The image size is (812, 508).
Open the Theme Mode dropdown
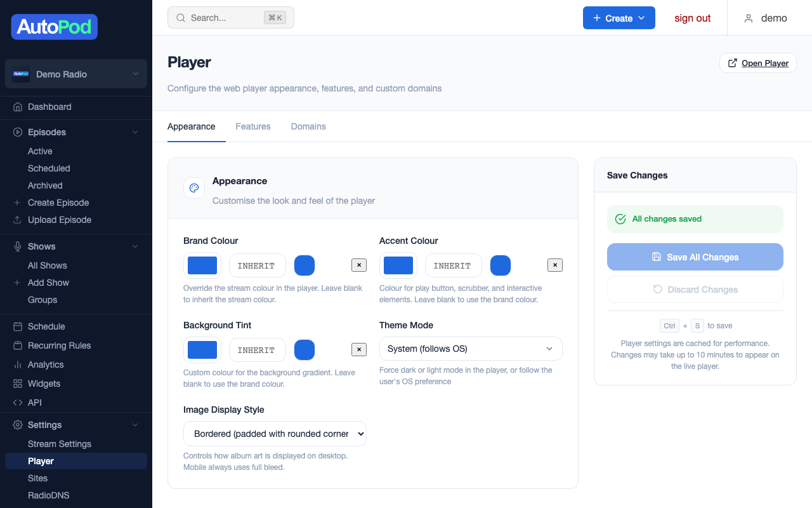pos(470,349)
